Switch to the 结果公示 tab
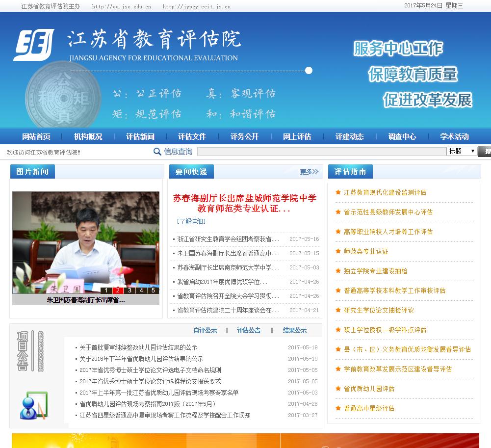The width and height of the screenshot is (491, 448). click(295, 330)
